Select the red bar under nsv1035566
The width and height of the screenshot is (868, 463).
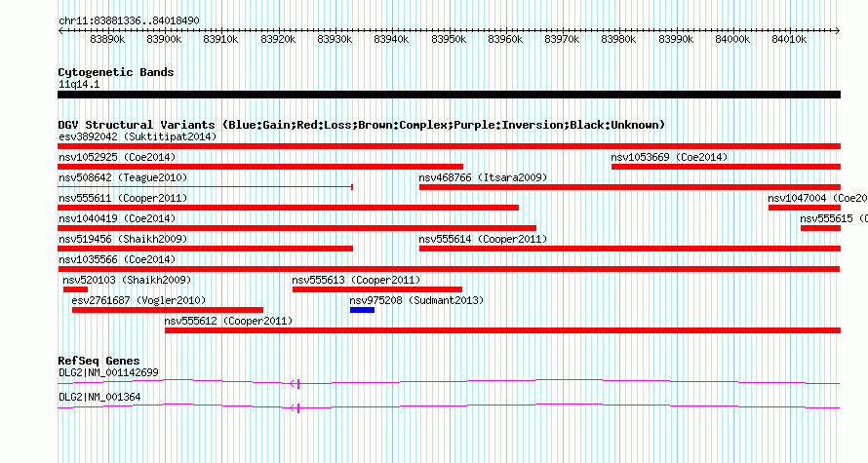tap(449, 269)
